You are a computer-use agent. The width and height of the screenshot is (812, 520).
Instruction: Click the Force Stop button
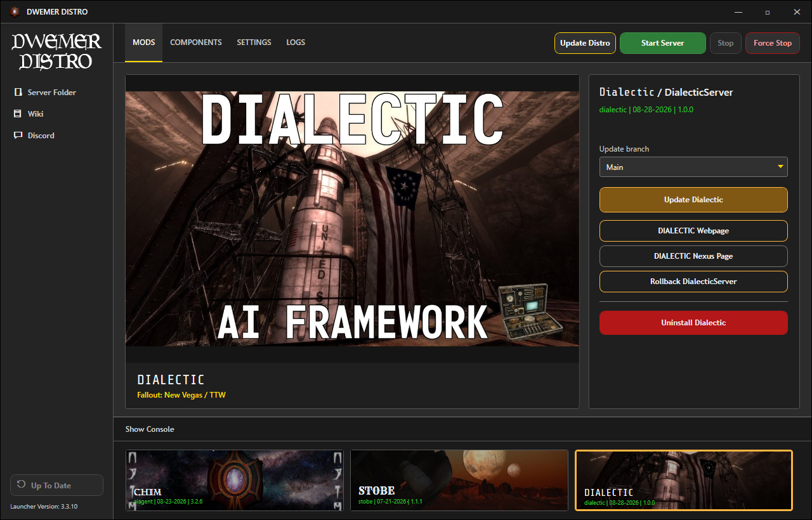[773, 43]
